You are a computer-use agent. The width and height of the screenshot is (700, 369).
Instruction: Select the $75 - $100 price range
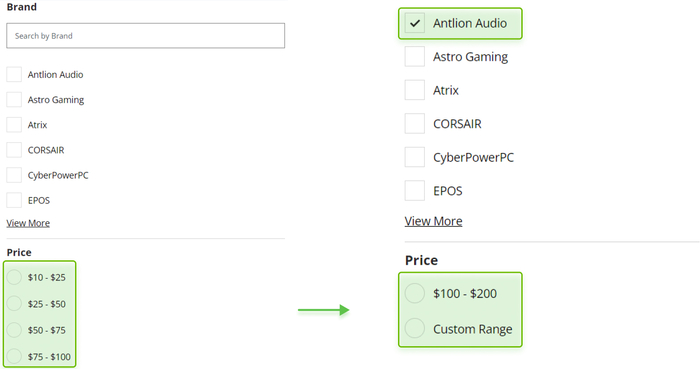[14, 357]
